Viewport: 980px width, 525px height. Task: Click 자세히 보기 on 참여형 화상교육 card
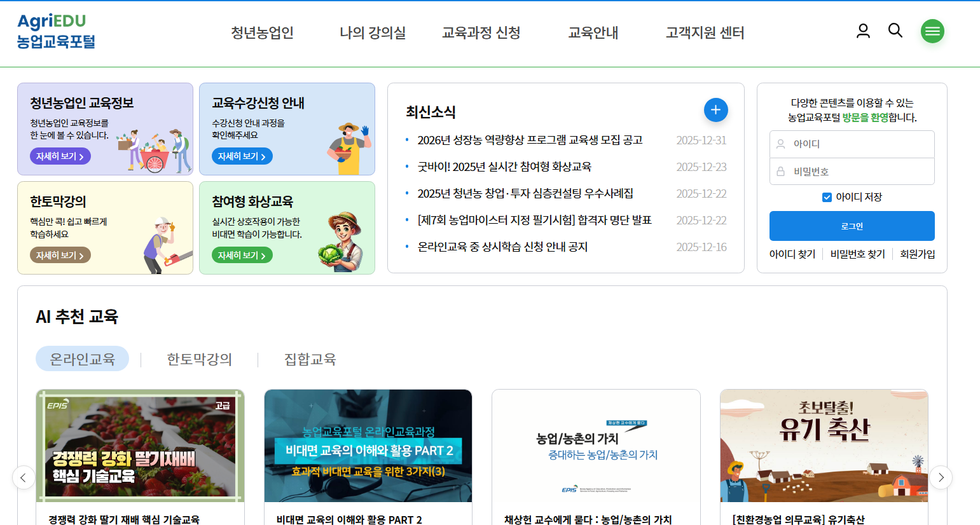(x=242, y=254)
